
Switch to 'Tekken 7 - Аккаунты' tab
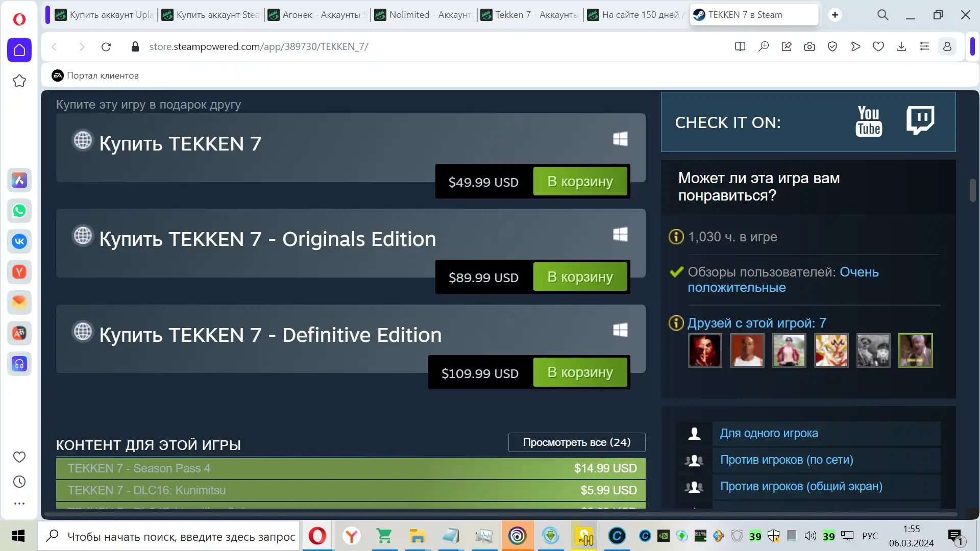tap(530, 15)
